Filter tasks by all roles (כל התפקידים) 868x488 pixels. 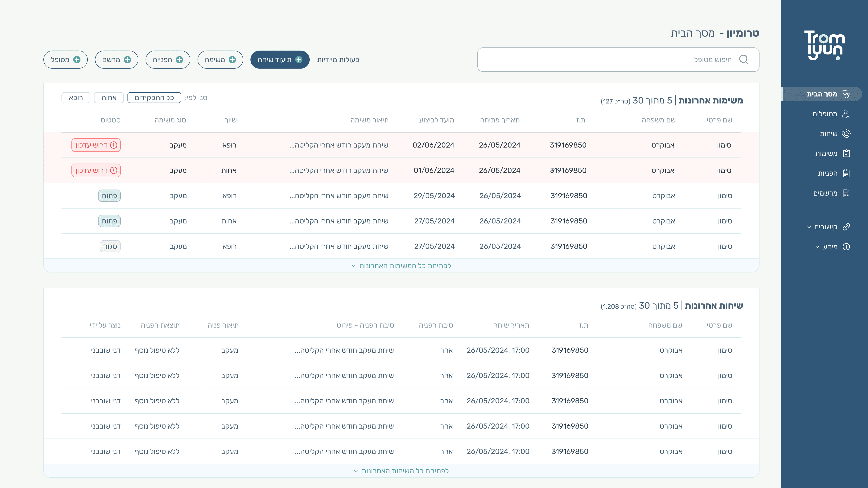tap(154, 98)
